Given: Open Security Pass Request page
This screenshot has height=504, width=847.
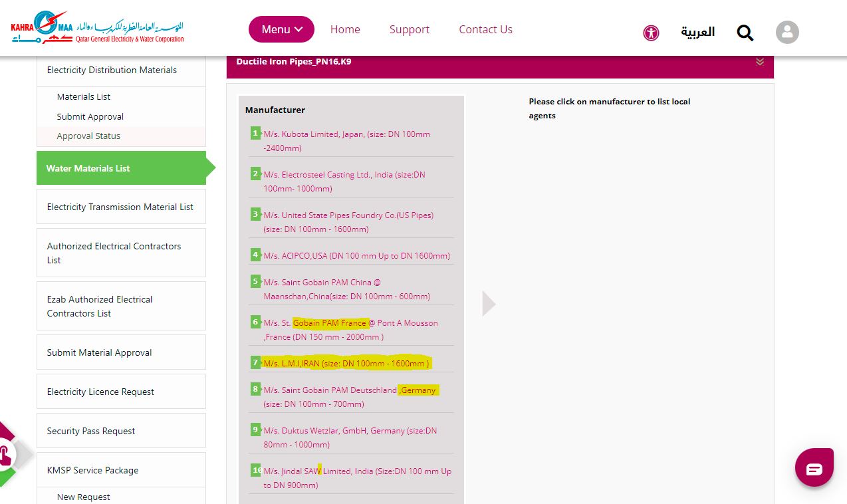Looking at the screenshot, I should [121, 431].
